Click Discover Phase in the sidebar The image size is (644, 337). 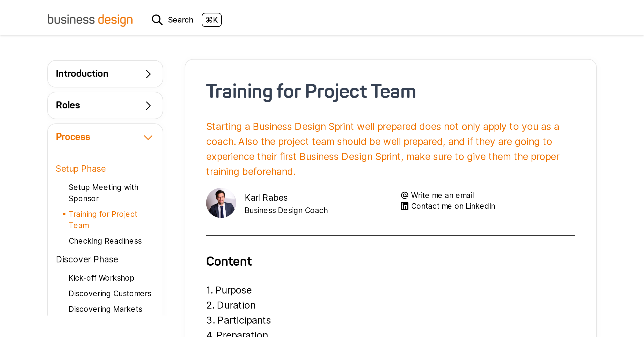click(x=87, y=259)
